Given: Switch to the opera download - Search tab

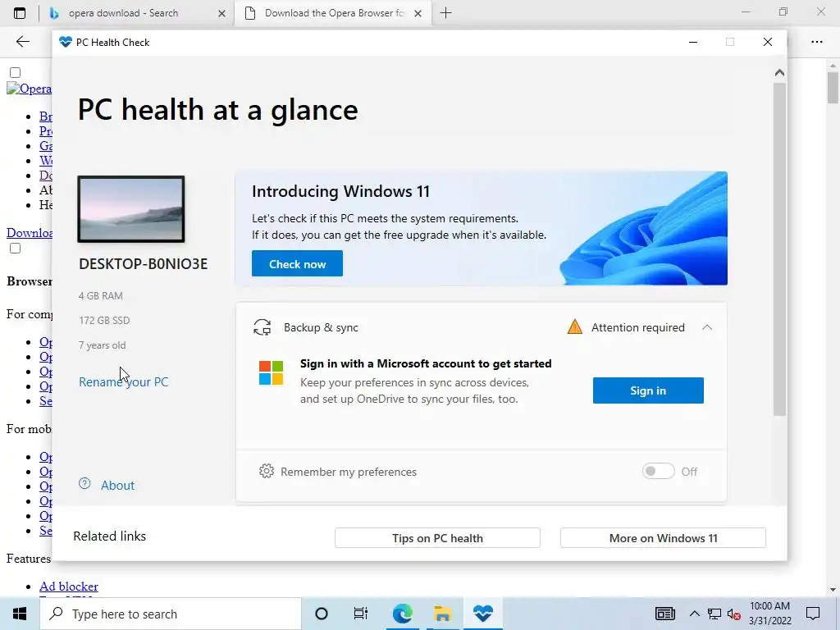Looking at the screenshot, I should [x=137, y=13].
